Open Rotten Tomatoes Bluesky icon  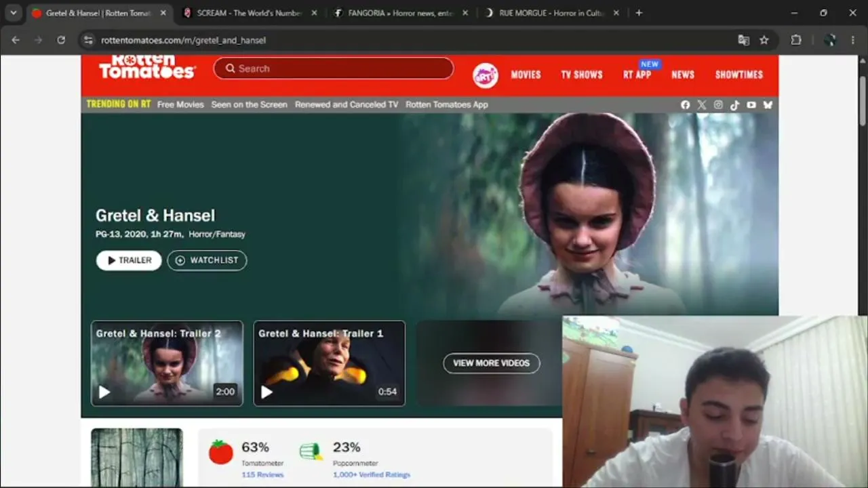[x=768, y=104]
